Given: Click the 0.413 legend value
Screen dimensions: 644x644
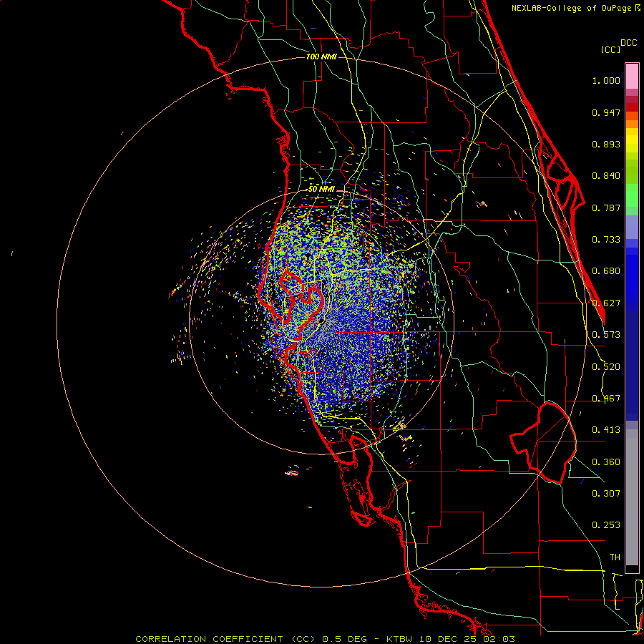Looking at the screenshot, I should (606, 430).
